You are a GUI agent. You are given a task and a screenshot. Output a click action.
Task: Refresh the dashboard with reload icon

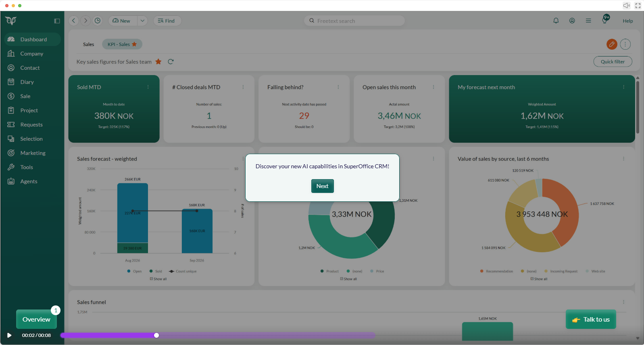[x=171, y=62]
